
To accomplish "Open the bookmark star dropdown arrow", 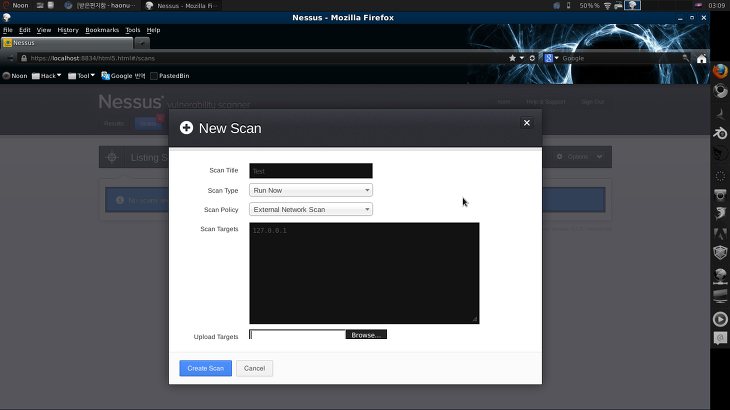I will pyautogui.click(x=521, y=58).
